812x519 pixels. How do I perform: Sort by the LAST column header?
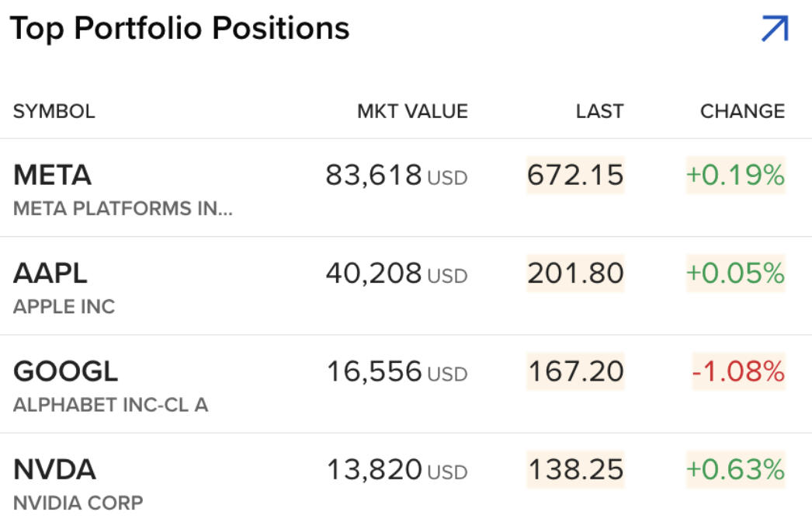599,111
